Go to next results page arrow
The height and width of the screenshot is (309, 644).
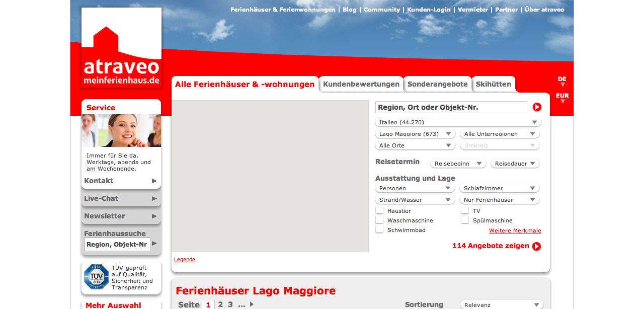click(252, 304)
